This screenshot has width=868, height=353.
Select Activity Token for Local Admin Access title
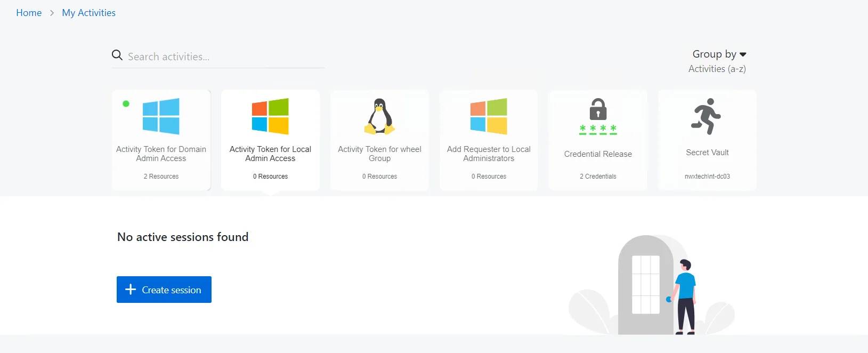270,154
